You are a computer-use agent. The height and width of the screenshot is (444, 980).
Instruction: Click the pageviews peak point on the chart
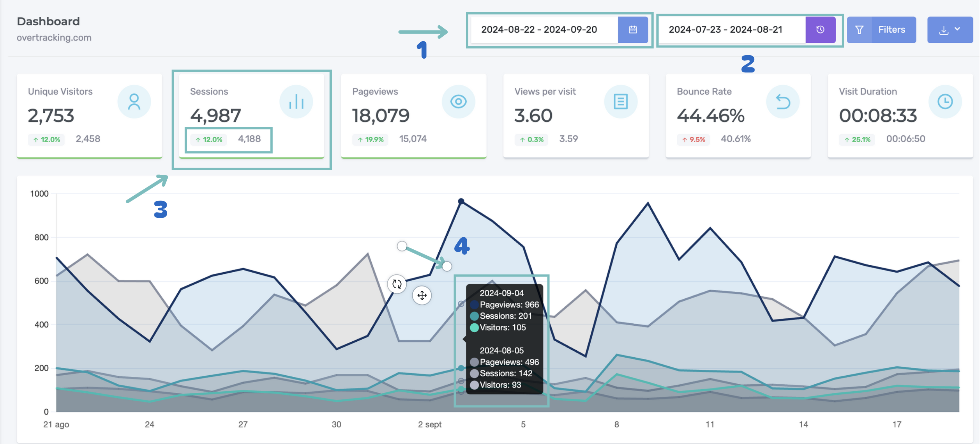click(x=461, y=201)
